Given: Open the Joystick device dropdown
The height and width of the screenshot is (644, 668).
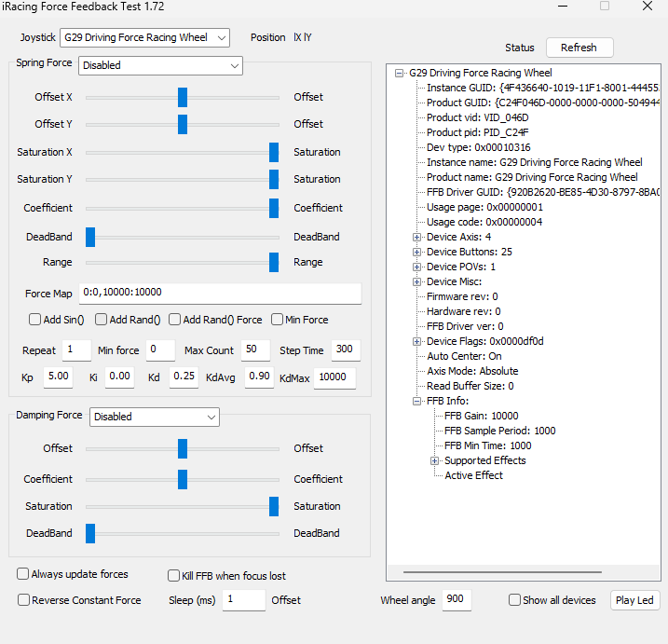Looking at the screenshot, I should pos(144,37).
